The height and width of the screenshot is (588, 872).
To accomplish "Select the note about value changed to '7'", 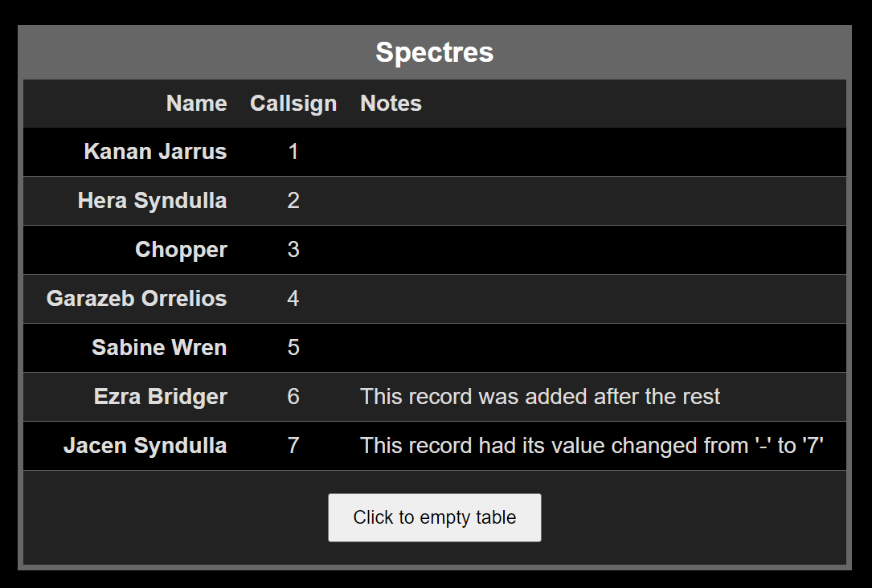I will (x=592, y=446).
